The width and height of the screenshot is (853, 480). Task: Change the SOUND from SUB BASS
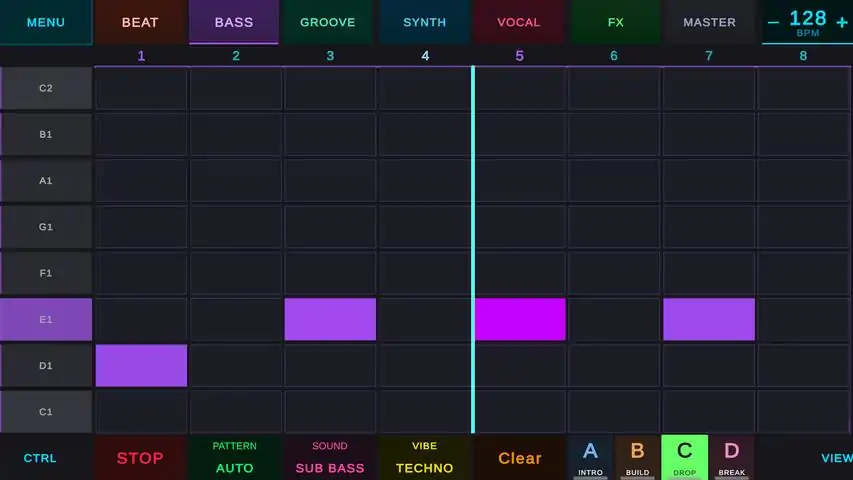(x=330, y=458)
